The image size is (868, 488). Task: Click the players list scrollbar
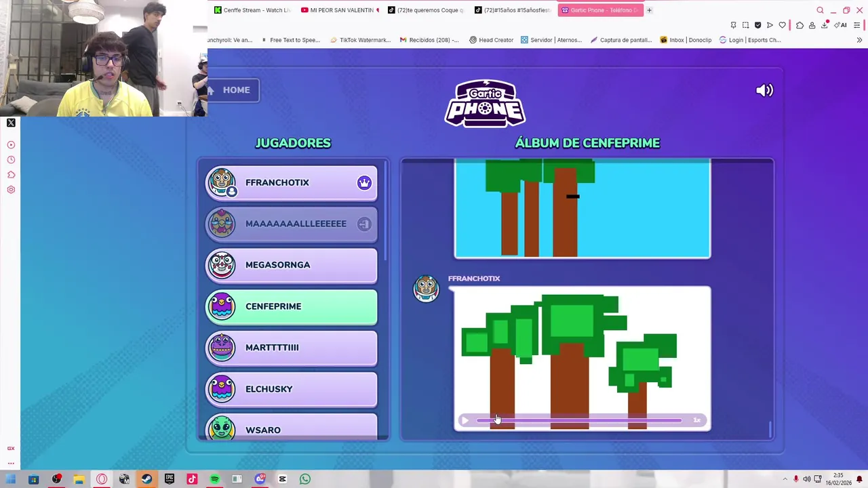coord(387,210)
